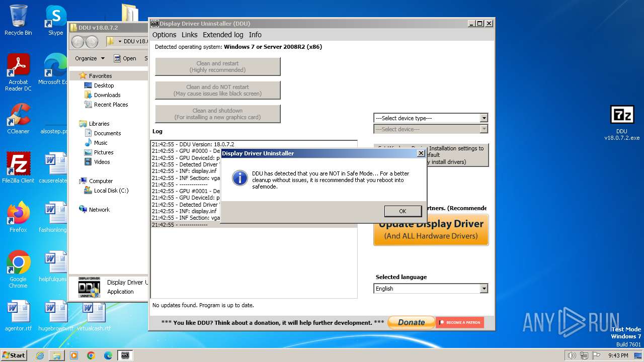This screenshot has width=644, height=362.
Task: Click the clock showing 9:43 PM
Action: (x=618, y=355)
